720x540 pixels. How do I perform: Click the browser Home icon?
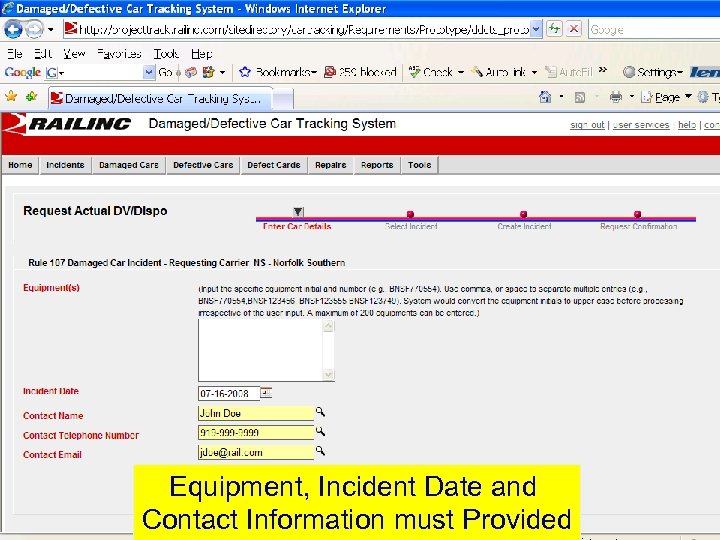coord(545,97)
